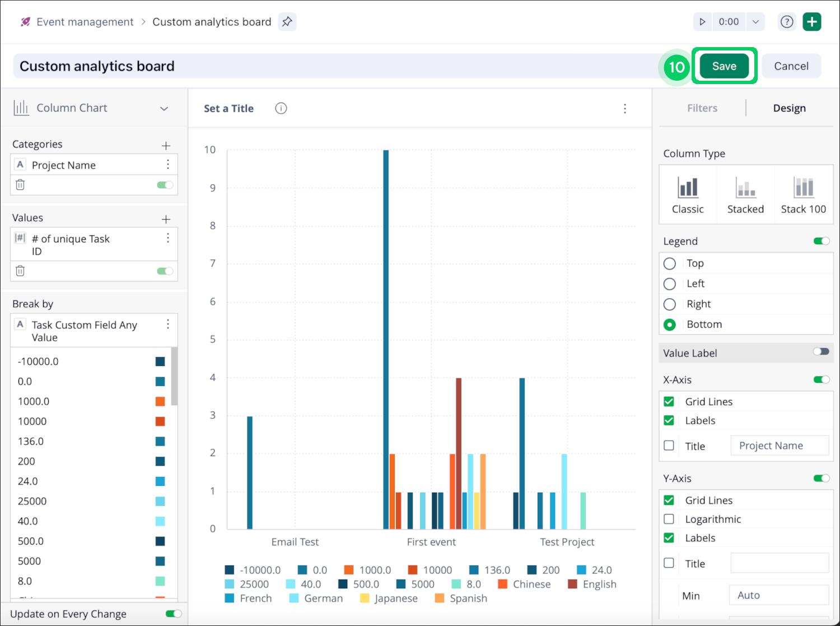Delete the Project Name category using trash icon
This screenshot has width=840, height=626.
pyautogui.click(x=20, y=185)
